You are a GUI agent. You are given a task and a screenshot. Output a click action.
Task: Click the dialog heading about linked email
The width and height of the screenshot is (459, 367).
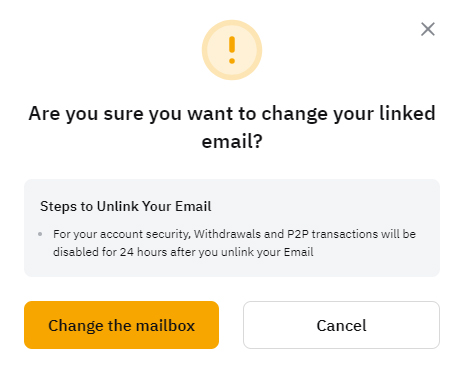232,127
